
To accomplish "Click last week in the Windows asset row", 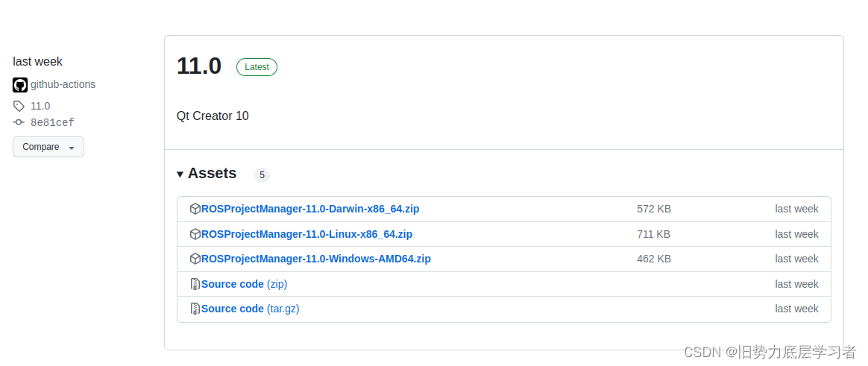I will [796, 259].
